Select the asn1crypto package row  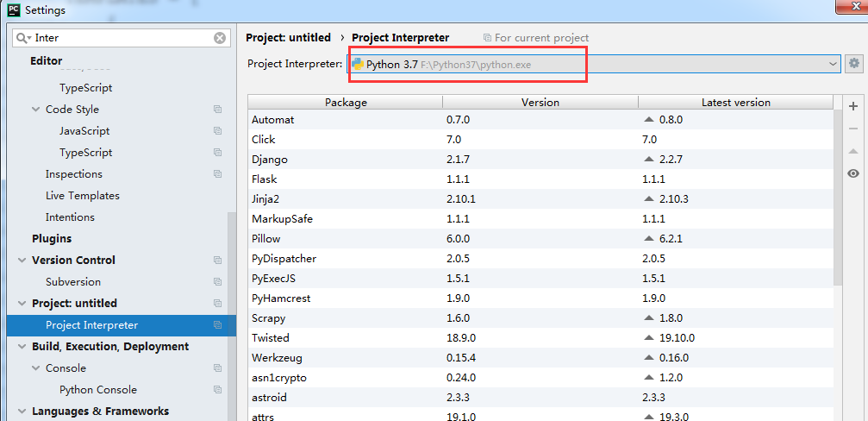pos(540,378)
